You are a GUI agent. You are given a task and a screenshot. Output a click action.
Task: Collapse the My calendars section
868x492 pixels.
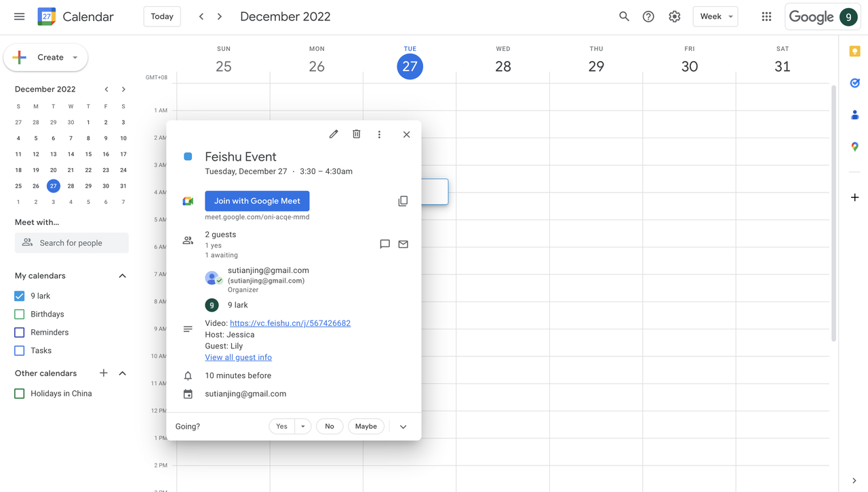(x=123, y=276)
